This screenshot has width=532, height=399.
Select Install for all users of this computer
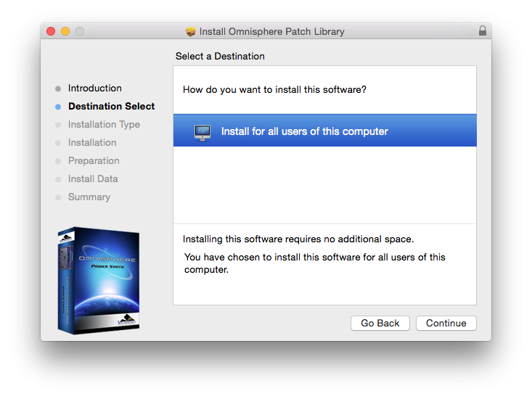pos(325,131)
